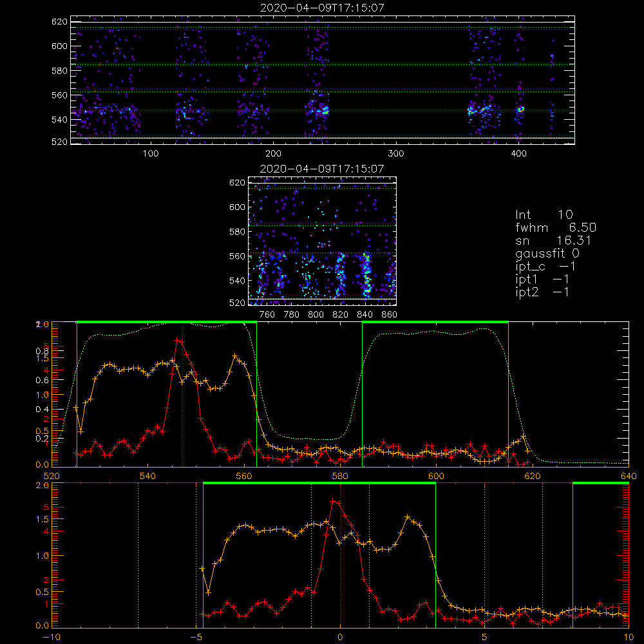This screenshot has height=644, width=644.
Task: Click the x-axis label 800 of middle image
Action: 316,315
